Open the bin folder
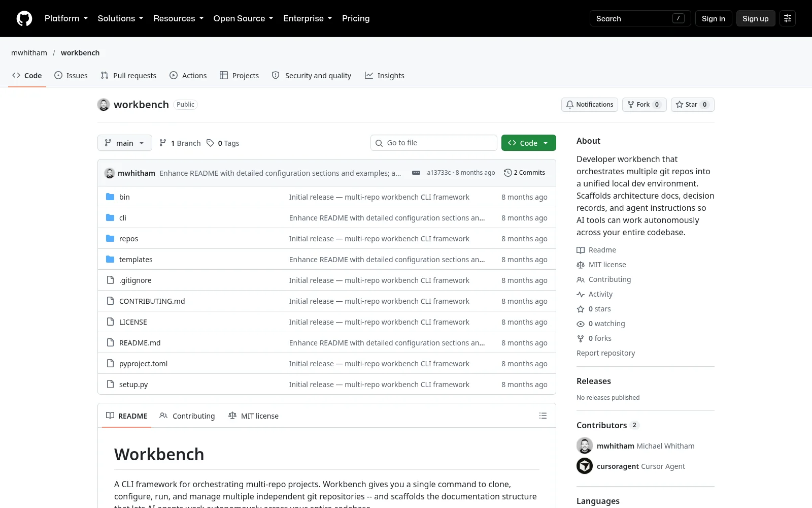 point(124,197)
